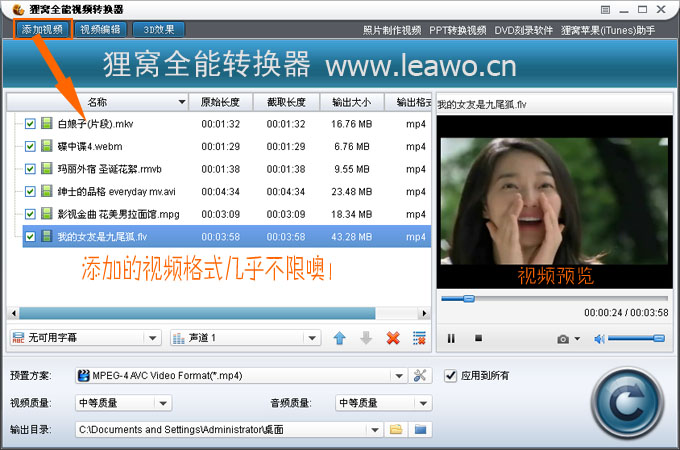Image resolution: width=680 pixels, height=450 pixels.
Task: Uncheck 碟中谍4.webm checkbox
Action: pos(30,147)
